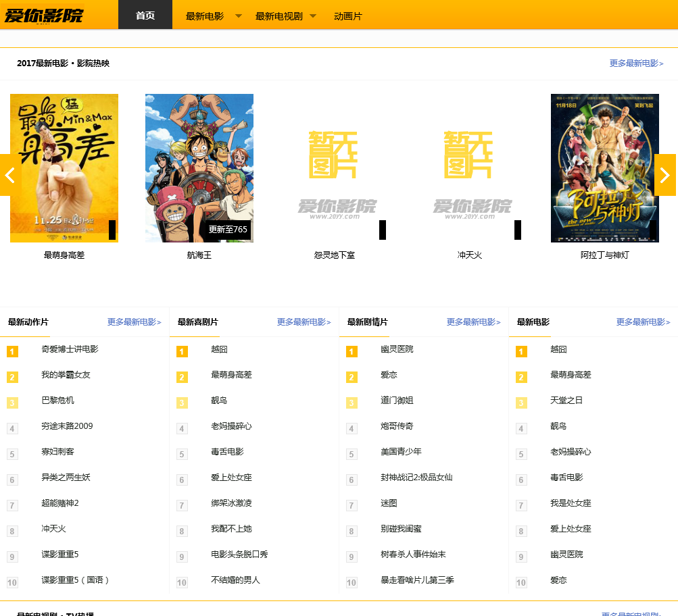Open 绑架冰激凌 in comedy list
Image resolution: width=678 pixels, height=616 pixels.
click(231, 503)
